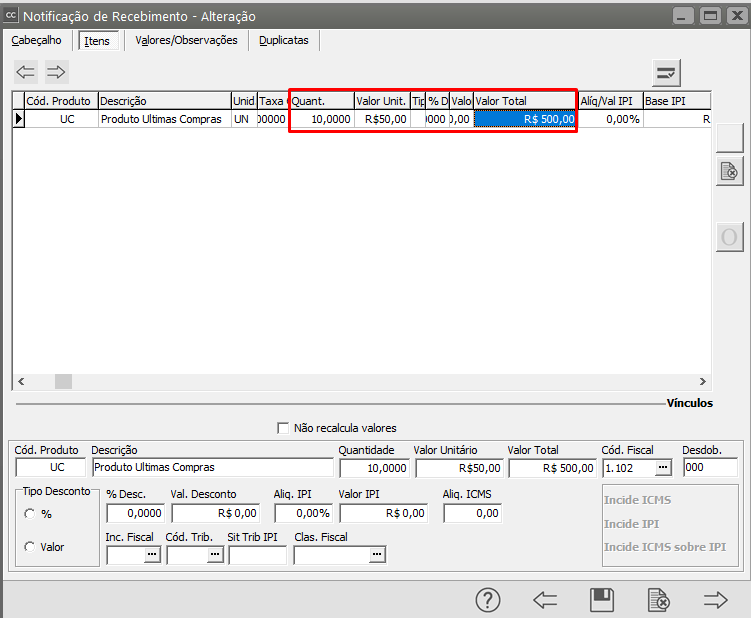This screenshot has width=751, height=618.
Task: Click the bottom back arrow icon
Action: (x=545, y=599)
